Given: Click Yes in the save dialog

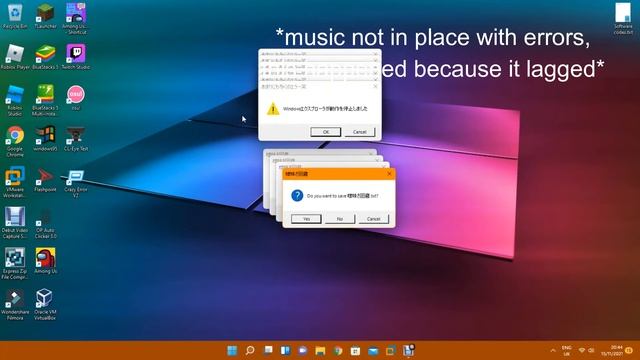Looking at the screenshot, I should pos(306,219).
